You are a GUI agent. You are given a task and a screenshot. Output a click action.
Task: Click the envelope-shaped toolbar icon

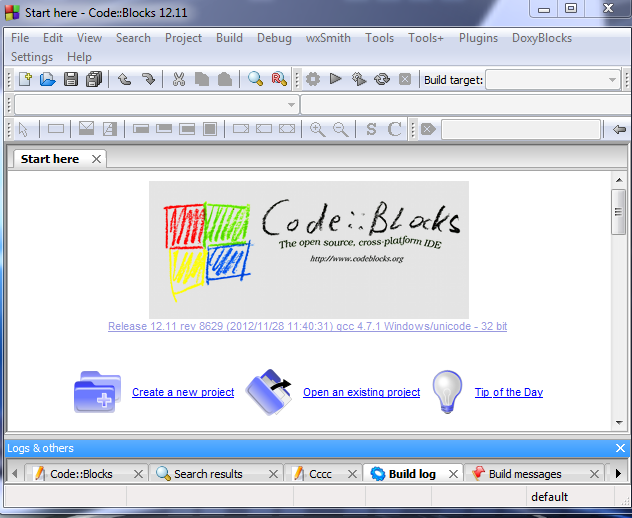click(x=86, y=129)
